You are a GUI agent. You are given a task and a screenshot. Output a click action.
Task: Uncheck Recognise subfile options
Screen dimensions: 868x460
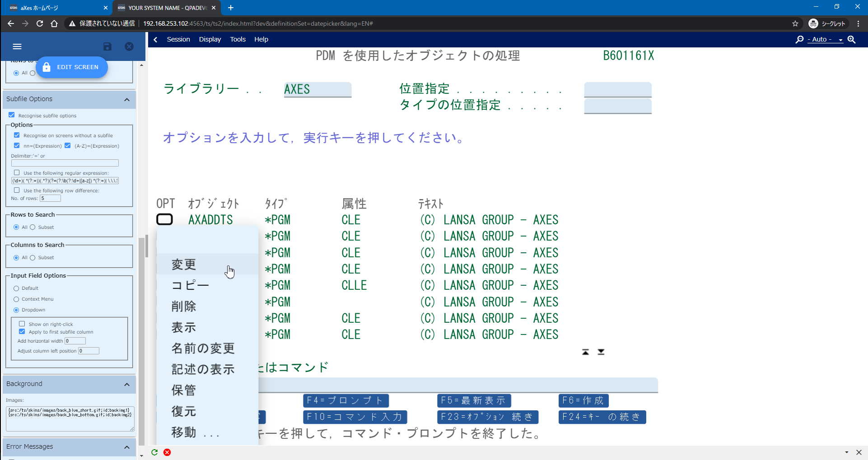point(12,115)
